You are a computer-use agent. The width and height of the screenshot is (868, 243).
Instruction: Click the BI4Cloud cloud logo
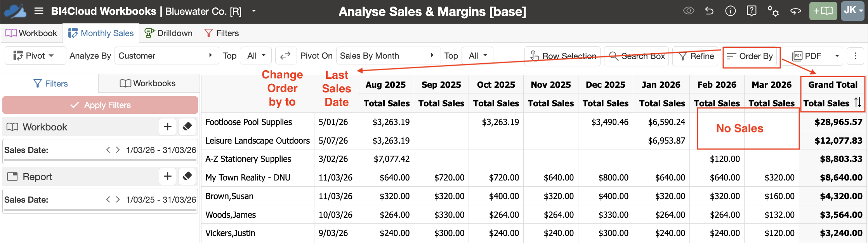[x=16, y=11]
